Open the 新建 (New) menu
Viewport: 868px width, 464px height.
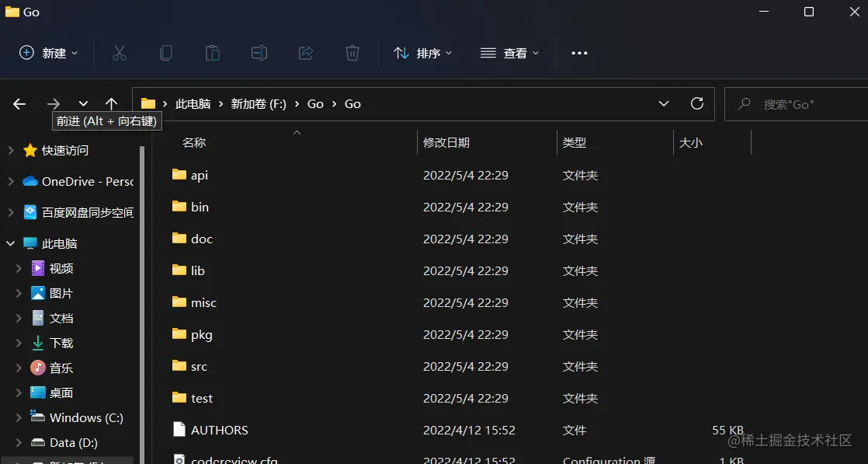coord(48,53)
